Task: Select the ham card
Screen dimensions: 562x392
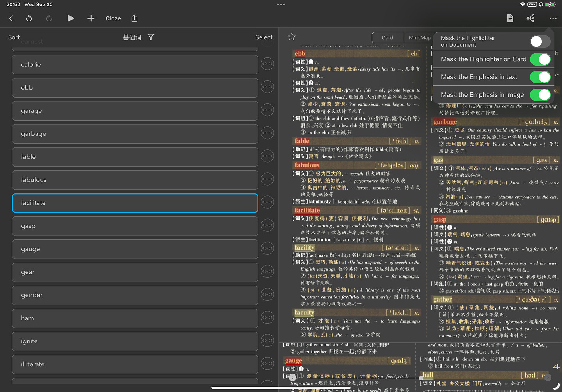Action: (135, 318)
